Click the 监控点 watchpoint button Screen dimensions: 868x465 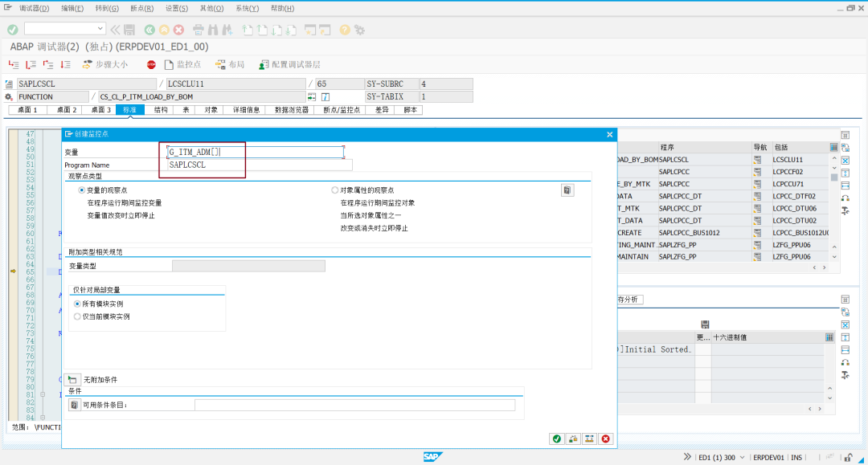click(182, 65)
